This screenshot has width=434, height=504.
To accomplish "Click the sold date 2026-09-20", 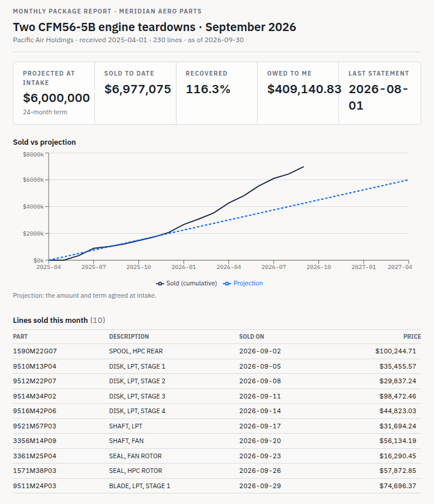I will pos(260,441).
